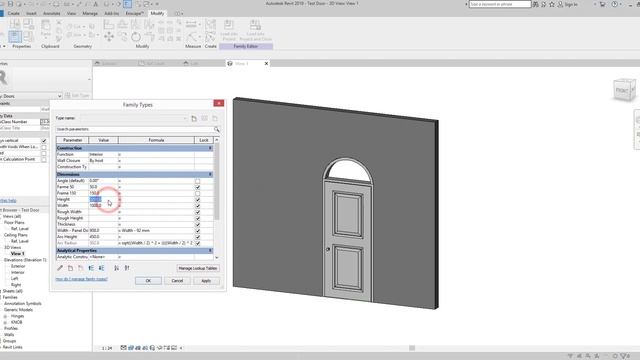Collapse the Analytical Properties group
Viewport: 640px width, 360px height.
(210, 251)
